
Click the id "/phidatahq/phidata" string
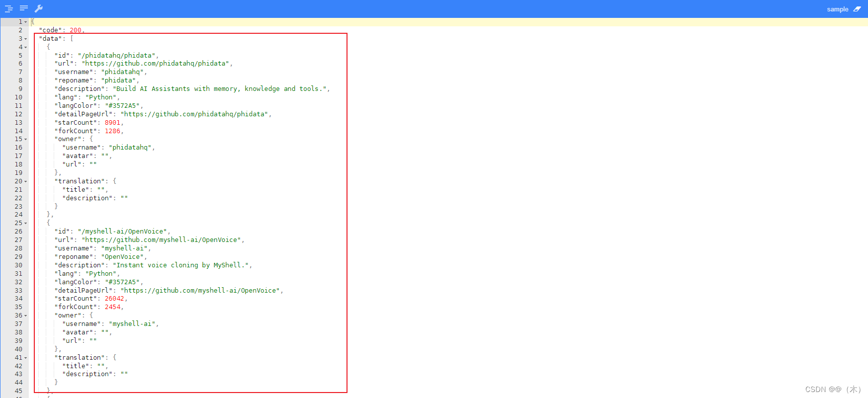coord(117,55)
